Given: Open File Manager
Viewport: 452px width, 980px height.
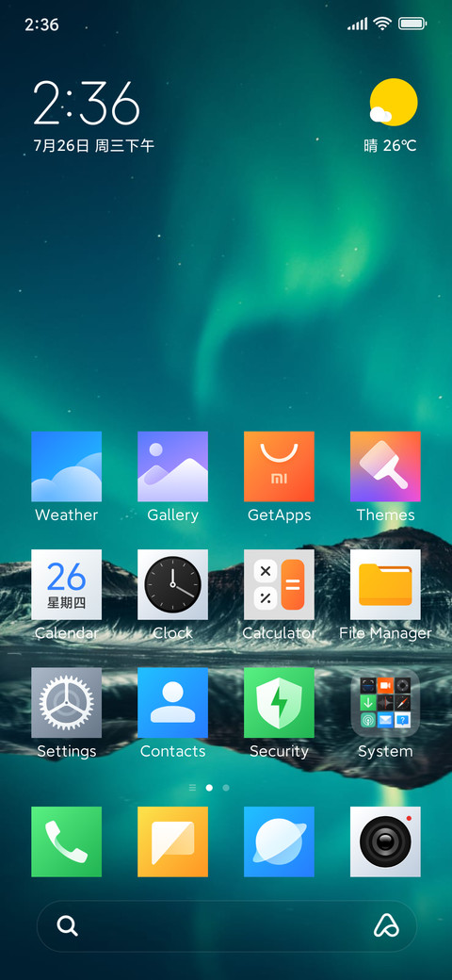Looking at the screenshot, I should pos(385,584).
